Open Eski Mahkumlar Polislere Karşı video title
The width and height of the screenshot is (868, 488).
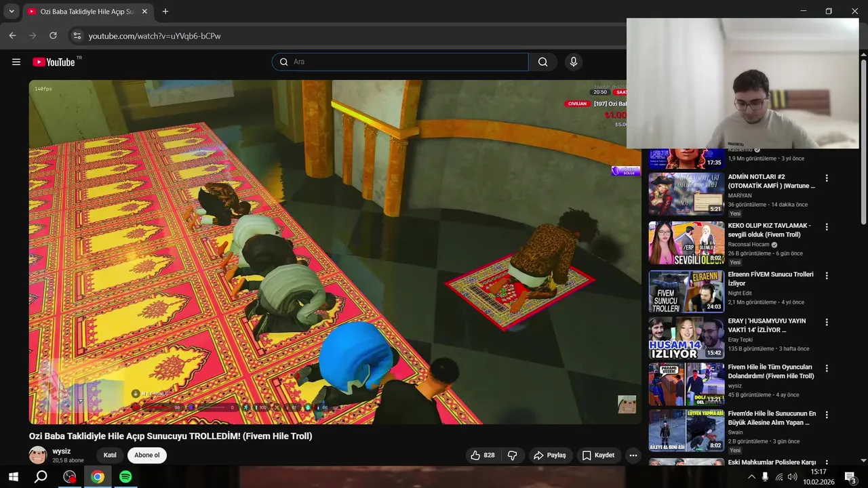pyautogui.click(x=772, y=462)
